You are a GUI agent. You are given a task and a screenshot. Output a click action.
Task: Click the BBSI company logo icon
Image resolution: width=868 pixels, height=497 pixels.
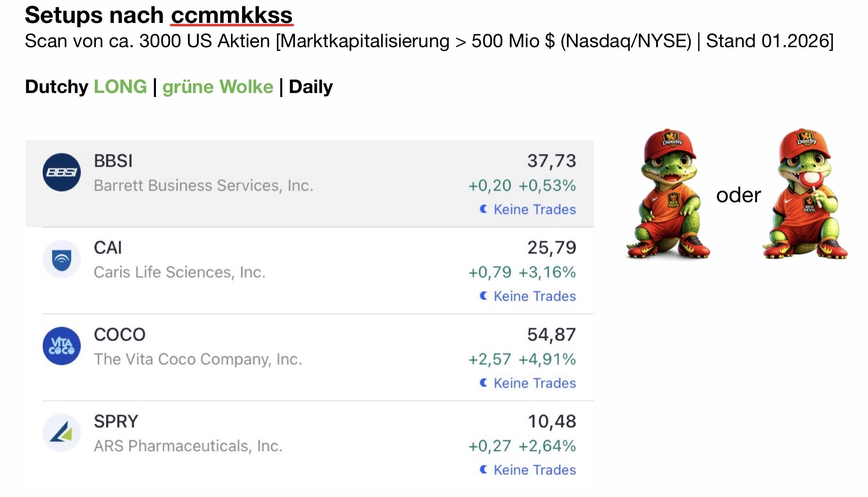point(62,173)
